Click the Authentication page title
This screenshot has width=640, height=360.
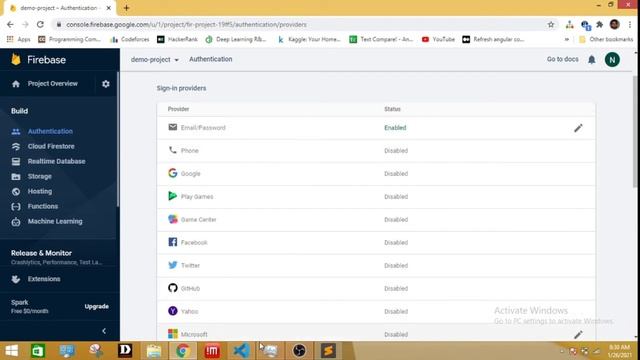pyautogui.click(x=211, y=59)
